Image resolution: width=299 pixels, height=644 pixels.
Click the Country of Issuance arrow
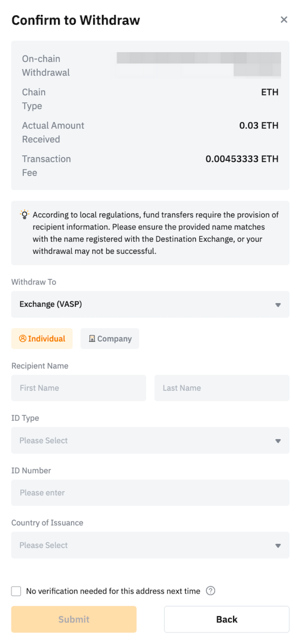coord(278,546)
